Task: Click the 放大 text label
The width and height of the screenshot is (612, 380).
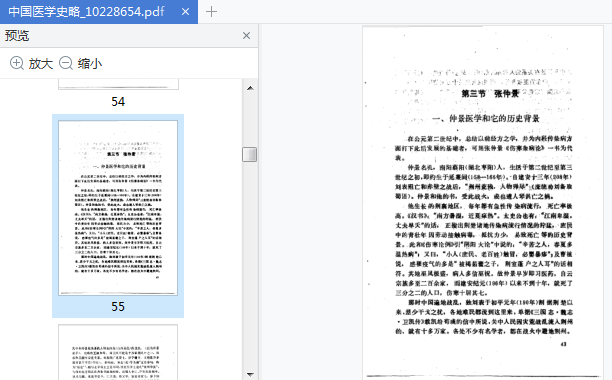Action: tap(41, 64)
